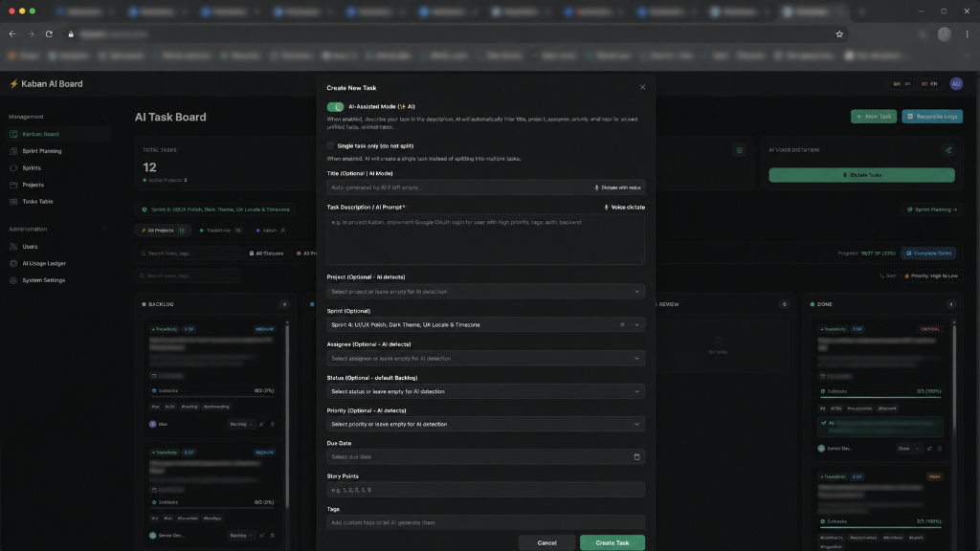Image resolution: width=980 pixels, height=551 pixels.
Task: Click subtasks progress bar on first Done card
Action: [880, 397]
